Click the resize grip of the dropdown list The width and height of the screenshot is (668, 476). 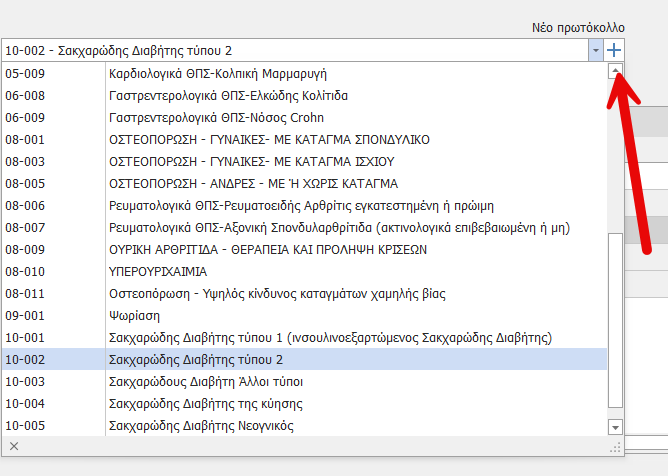coord(615,447)
